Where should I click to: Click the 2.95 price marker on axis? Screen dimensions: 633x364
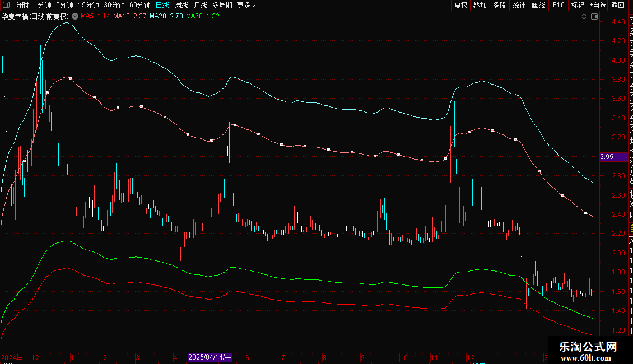613,157
